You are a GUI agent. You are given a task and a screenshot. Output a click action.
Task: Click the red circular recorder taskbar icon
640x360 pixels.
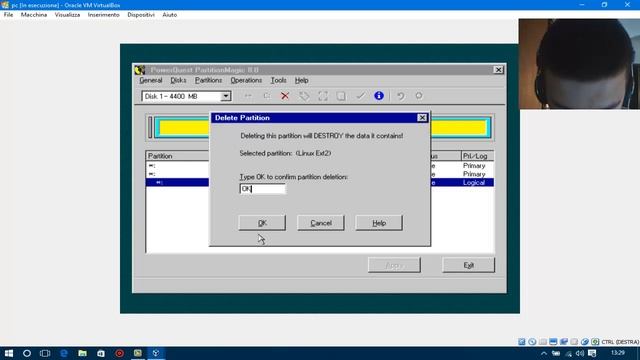[119, 353]
